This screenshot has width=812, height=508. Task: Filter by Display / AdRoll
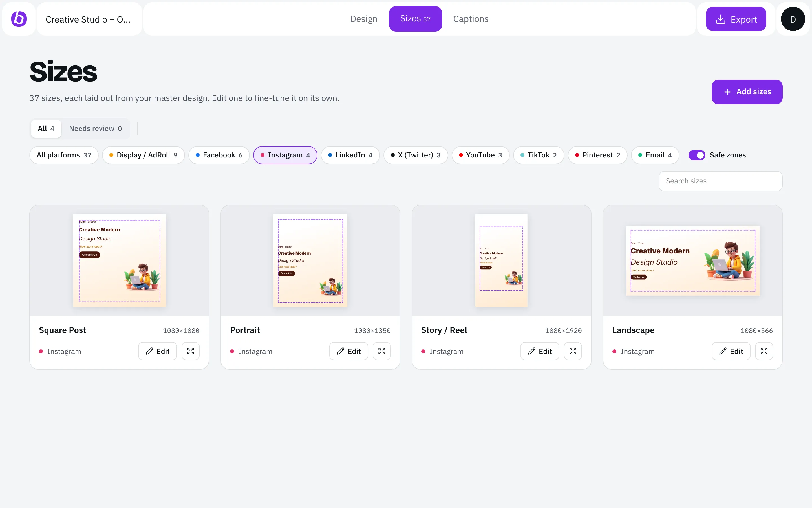tap(143, 155)
